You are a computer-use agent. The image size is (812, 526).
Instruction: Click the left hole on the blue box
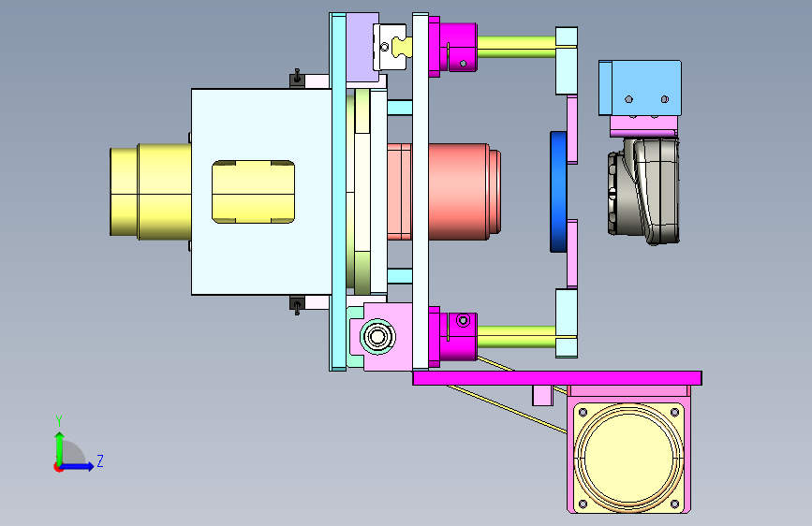(628, 99)
